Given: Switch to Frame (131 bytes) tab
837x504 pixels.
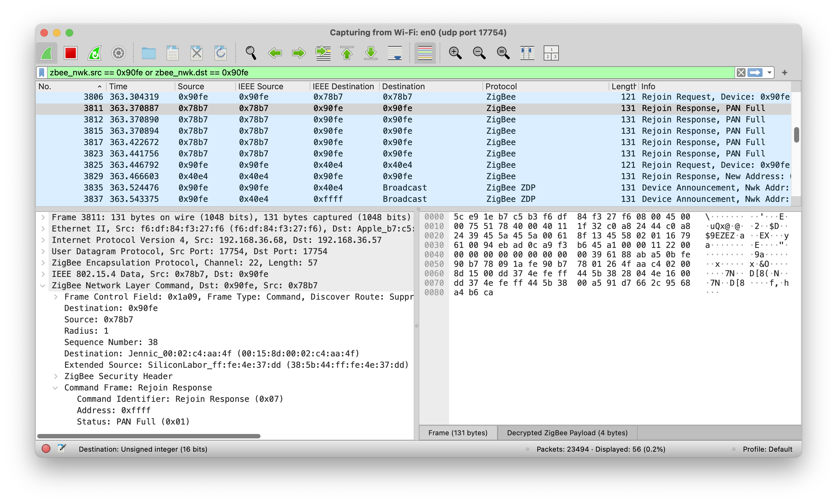Looking at the screenshot, I should coord(458,433).
